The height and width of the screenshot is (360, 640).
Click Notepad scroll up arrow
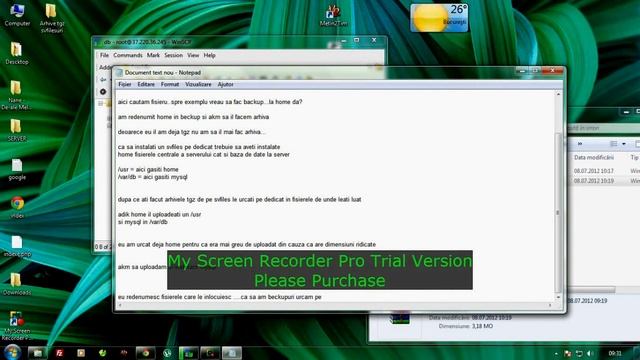pyautogui.click(x=558, y=95)
